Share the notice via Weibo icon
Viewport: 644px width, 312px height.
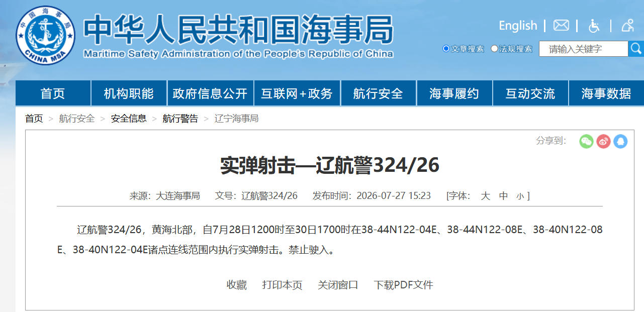603,141
